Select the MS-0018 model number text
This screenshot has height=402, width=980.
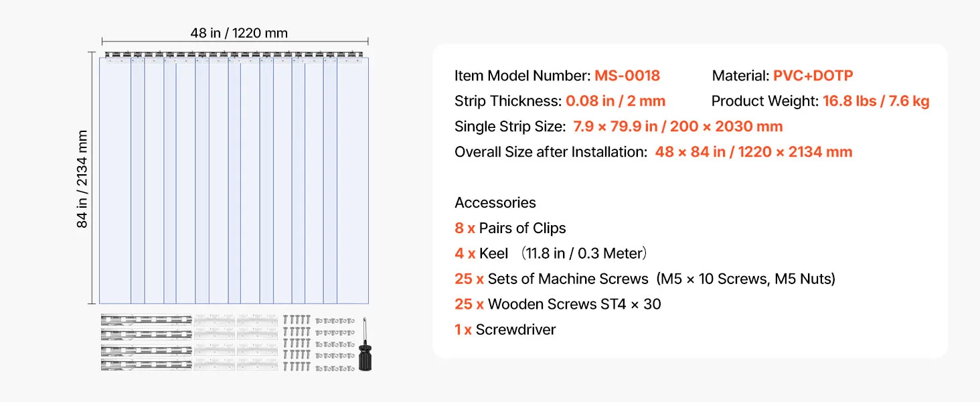click(627, 76)
